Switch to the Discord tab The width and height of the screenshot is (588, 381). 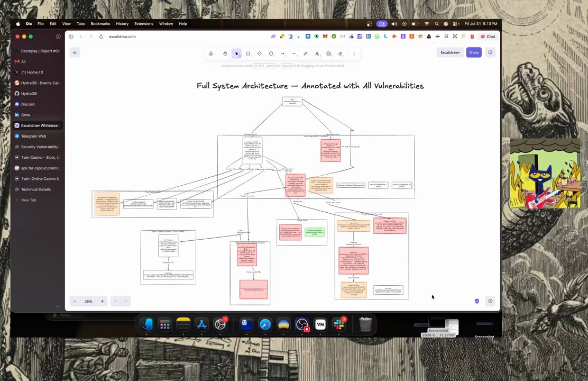(x=37, y=104)
